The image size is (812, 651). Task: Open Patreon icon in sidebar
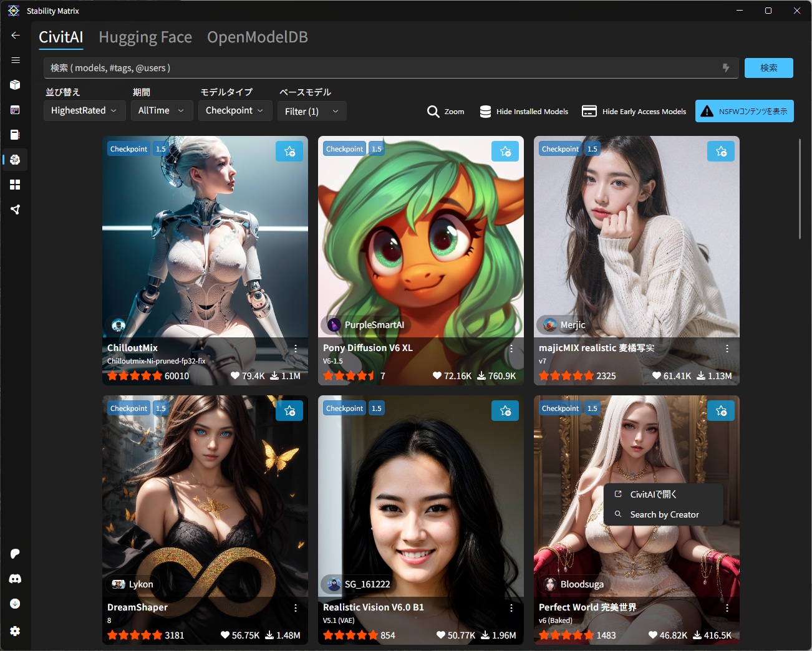tap(16, 554)
